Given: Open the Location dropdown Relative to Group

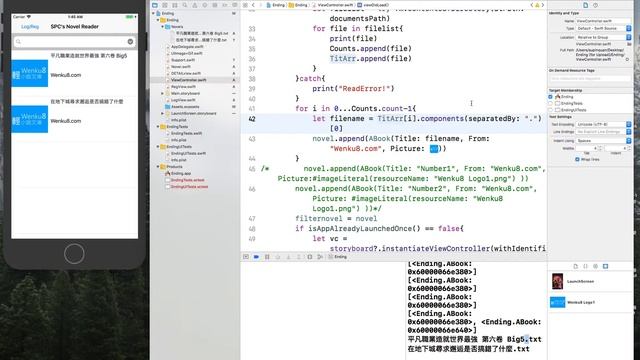Looking at the screenshot, I should tap(604, 37).
